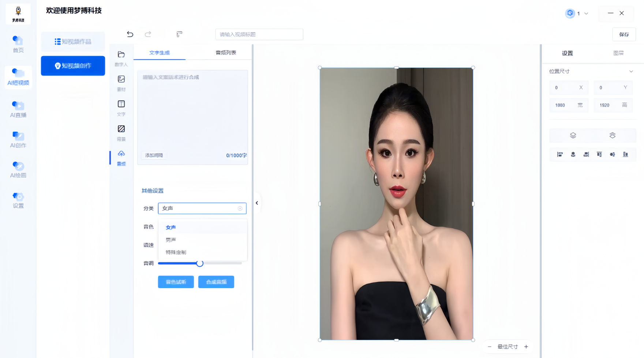Open the 数字人 folder tool
The height and width of the screenshot is (358, 644).
coord(121,59)
